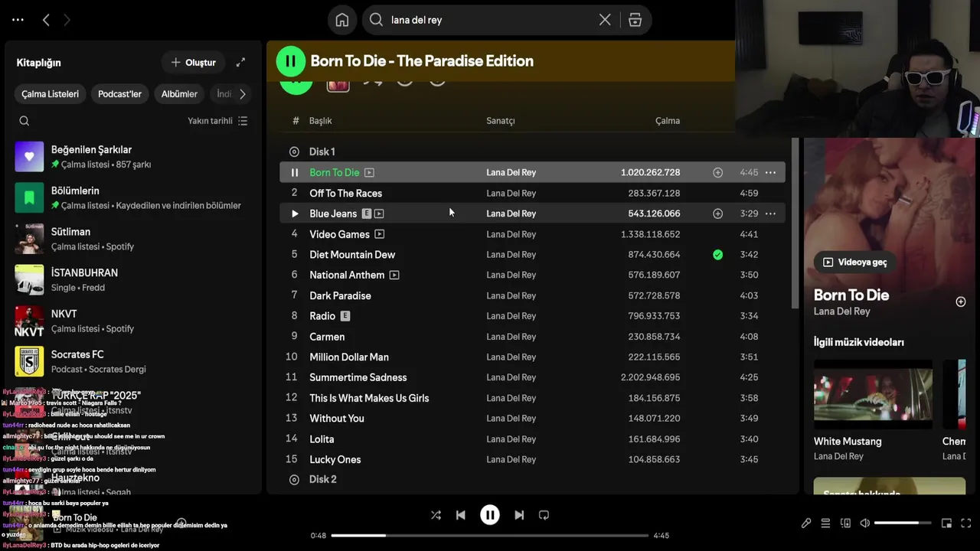Open the three-dot app menu
The width and height of the screenshot is (980, 551).
(18, 20)
